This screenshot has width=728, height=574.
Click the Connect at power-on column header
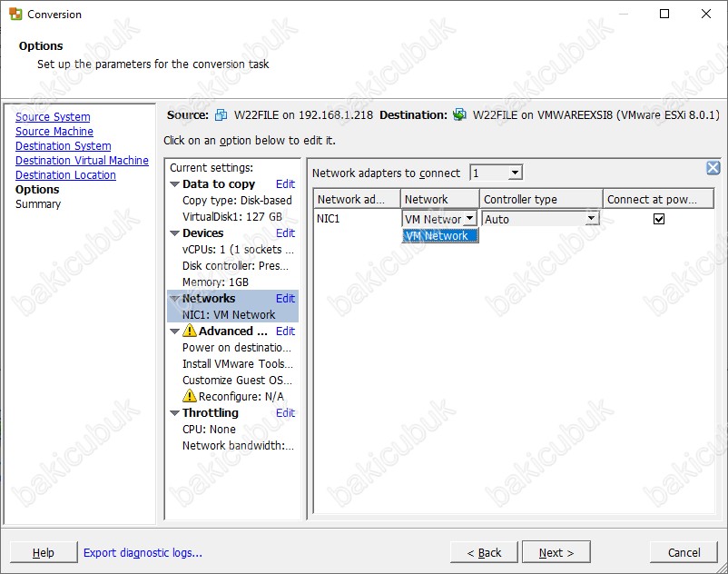coord(658,199)
